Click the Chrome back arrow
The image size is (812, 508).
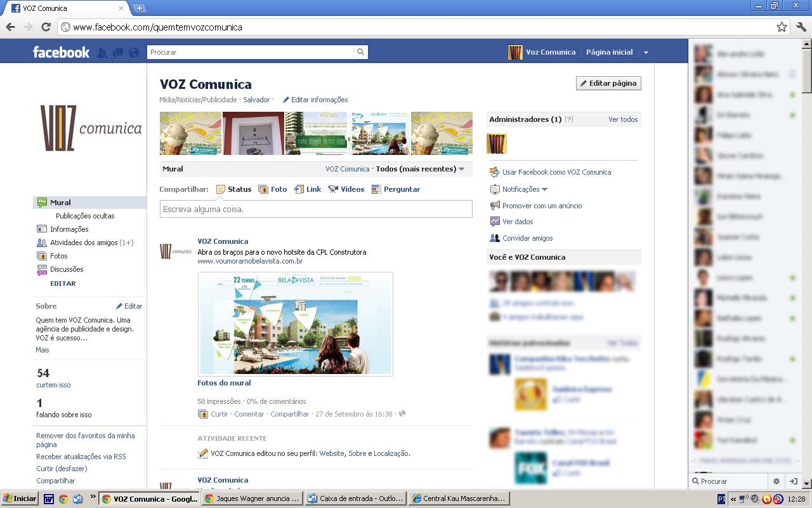point(11,27)
